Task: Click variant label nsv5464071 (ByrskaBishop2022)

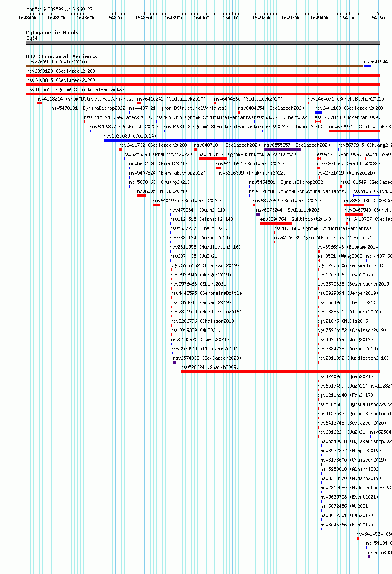Action: (346, 99)
